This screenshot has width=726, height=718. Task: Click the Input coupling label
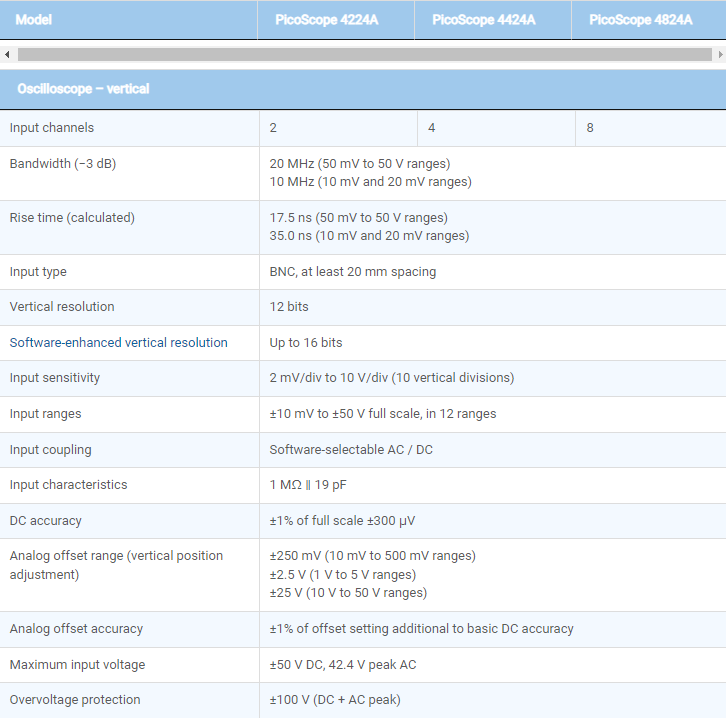[x=50, y=450]
